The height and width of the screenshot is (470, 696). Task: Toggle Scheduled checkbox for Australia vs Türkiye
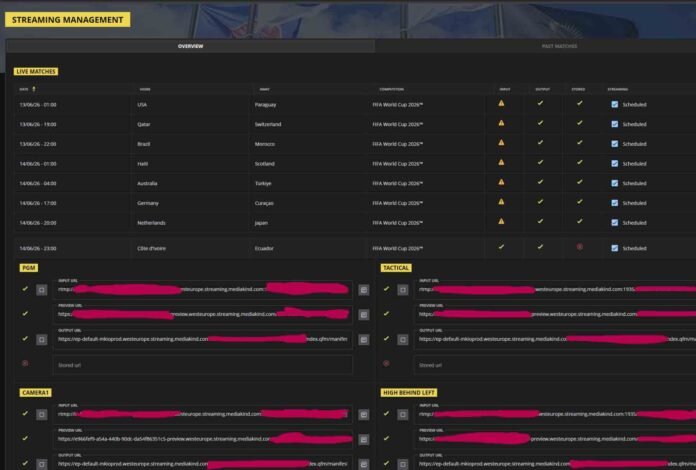(x=614, y=183)
